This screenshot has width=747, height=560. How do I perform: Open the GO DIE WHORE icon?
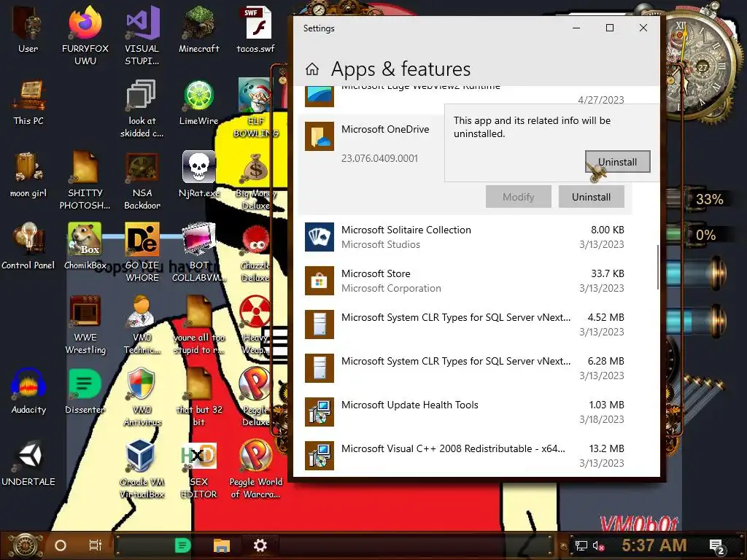pyautogui.click(x=142, y=253)
